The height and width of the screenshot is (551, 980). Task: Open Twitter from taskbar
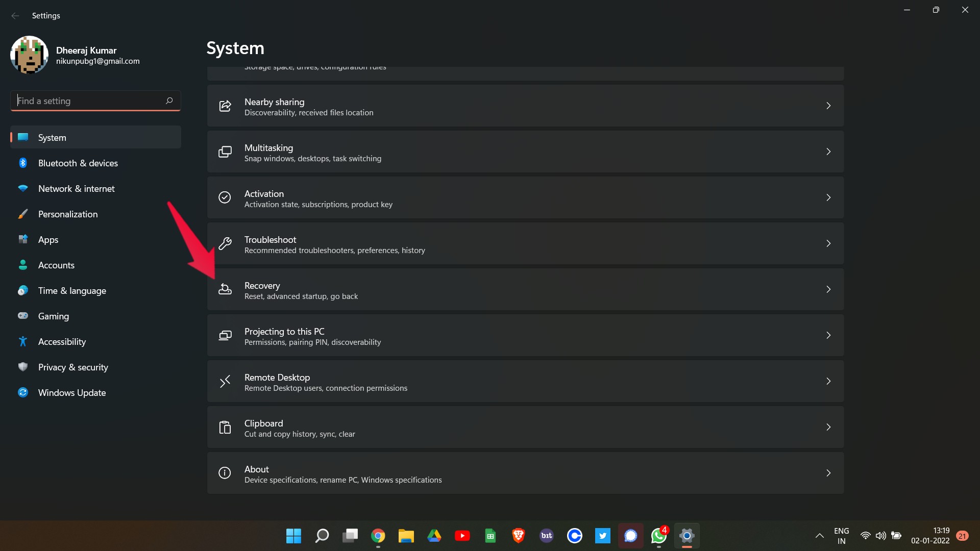pos(602,536)
